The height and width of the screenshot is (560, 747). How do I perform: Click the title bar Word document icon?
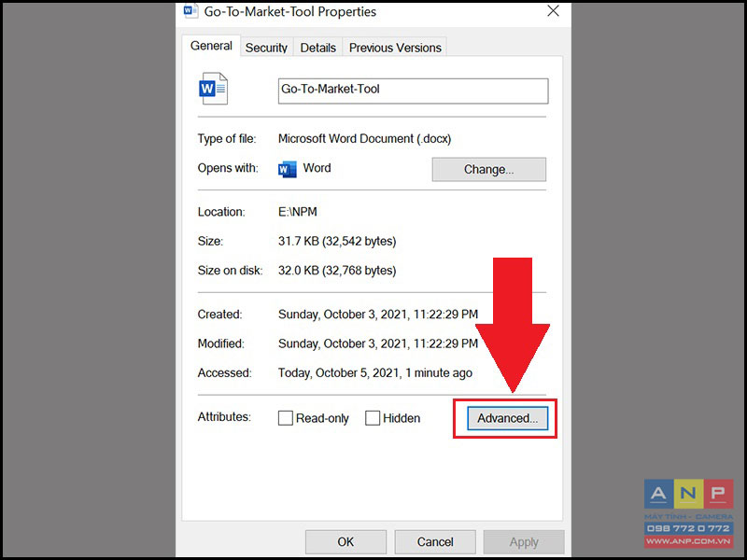(190, 10)
